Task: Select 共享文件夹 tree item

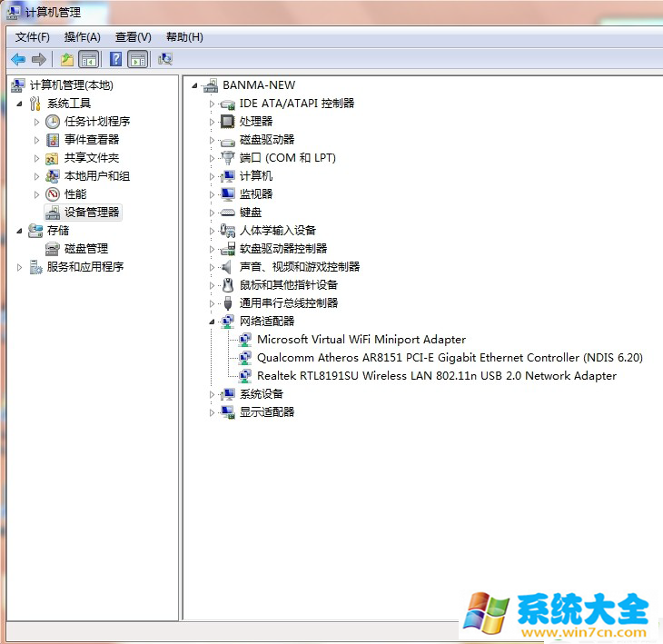Action: click(x=92, y=158)
